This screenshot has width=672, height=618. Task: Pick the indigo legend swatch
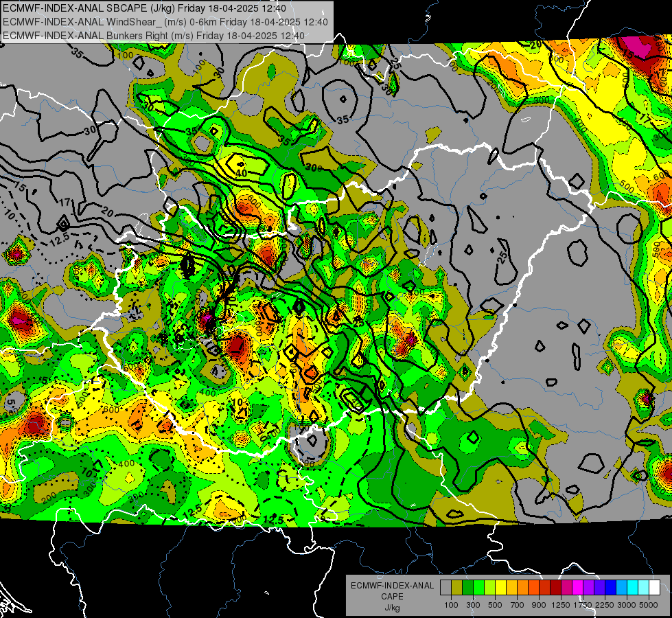click(599, 588)
